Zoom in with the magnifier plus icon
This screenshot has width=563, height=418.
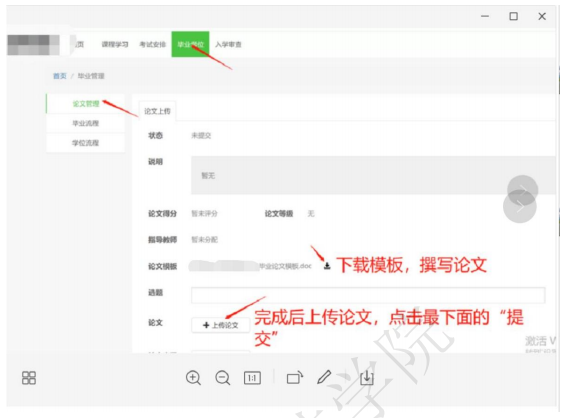pos(193,378)
